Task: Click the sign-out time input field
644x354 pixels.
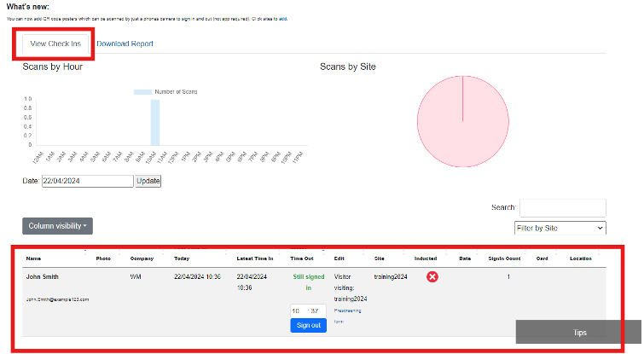Action: click(x=308, y=310)
